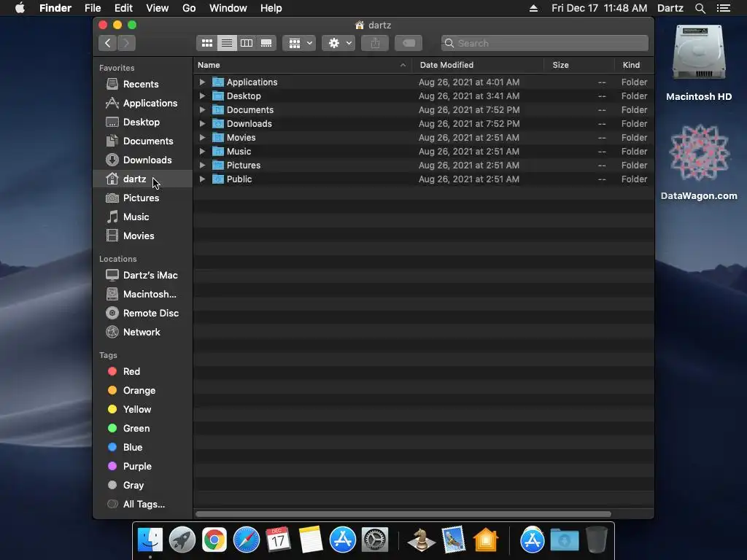Switch Finder to icon view
Viewport: 747px width, 560px height.
[x=206, y=43]
